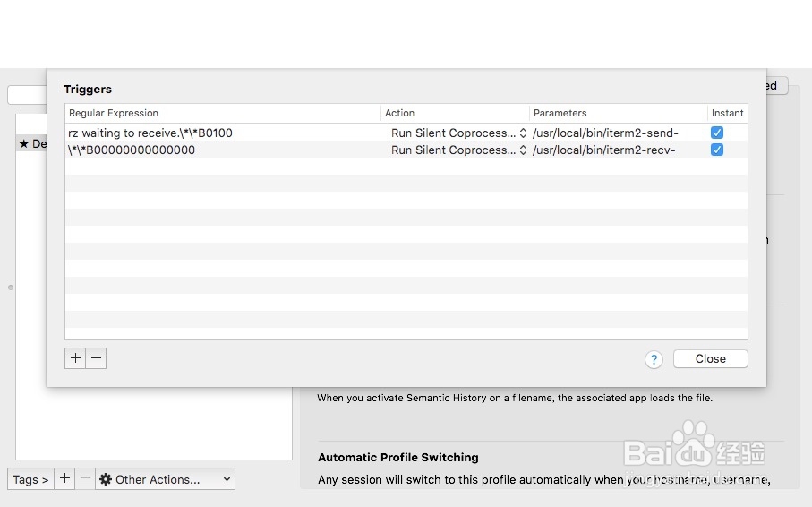The width and height of the screenshot is (812, 507).
Task: Open help via the question mark button
Action: point(654,359)
